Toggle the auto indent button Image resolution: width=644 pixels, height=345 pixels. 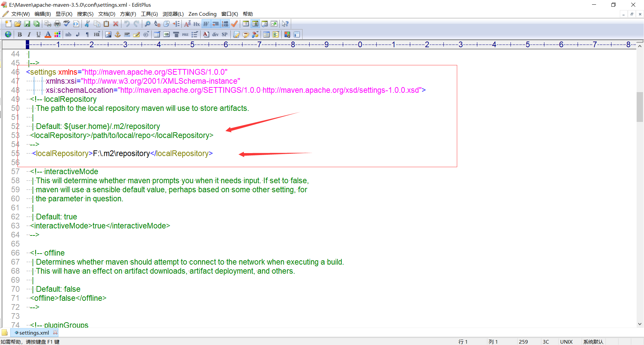(215, 24)
